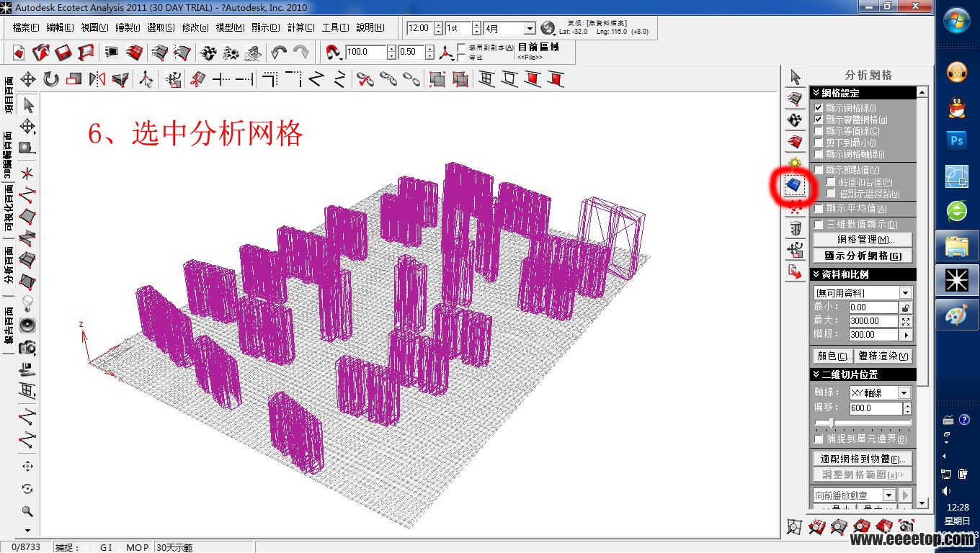Select the Rotate tool in modify toolbar
This screenshot has height=553, width=980.
(50, 79)
